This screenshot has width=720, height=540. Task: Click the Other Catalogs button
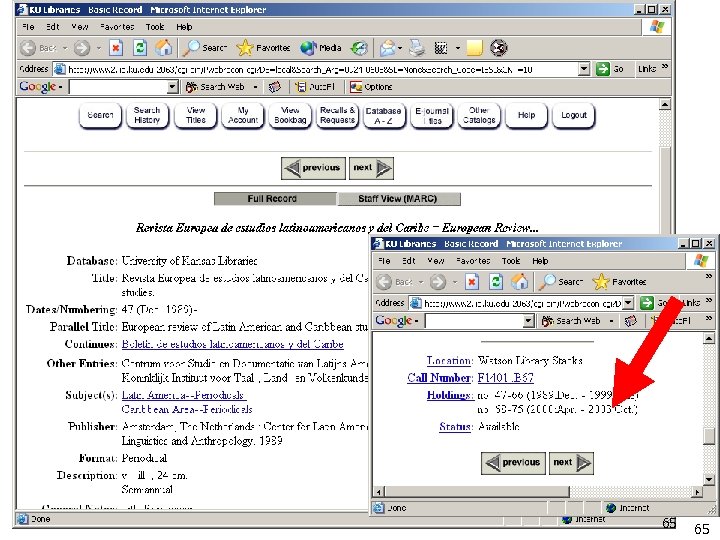tap(479, 115)
